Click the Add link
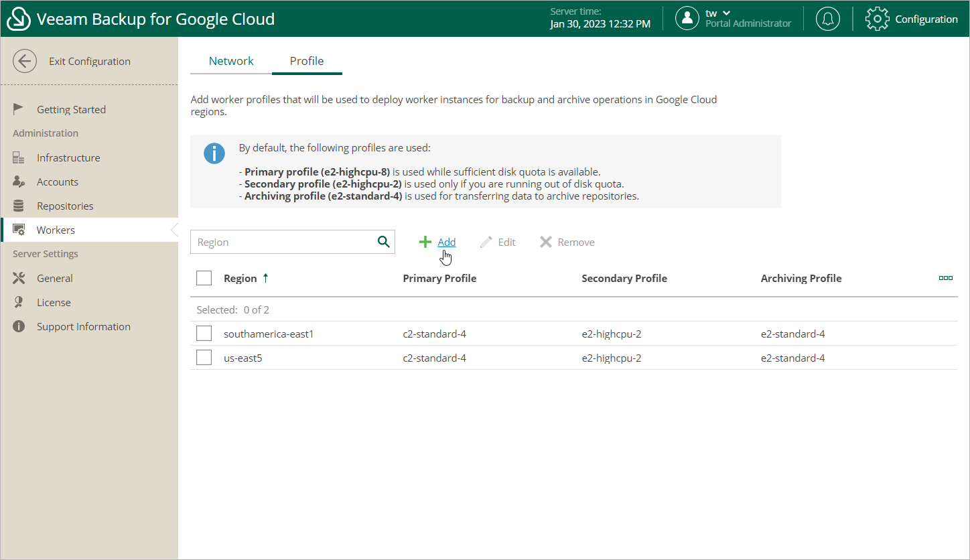Image resolution: width=970 pixels, height=560 pixels. pyautogui.click(x=446, y=242)
